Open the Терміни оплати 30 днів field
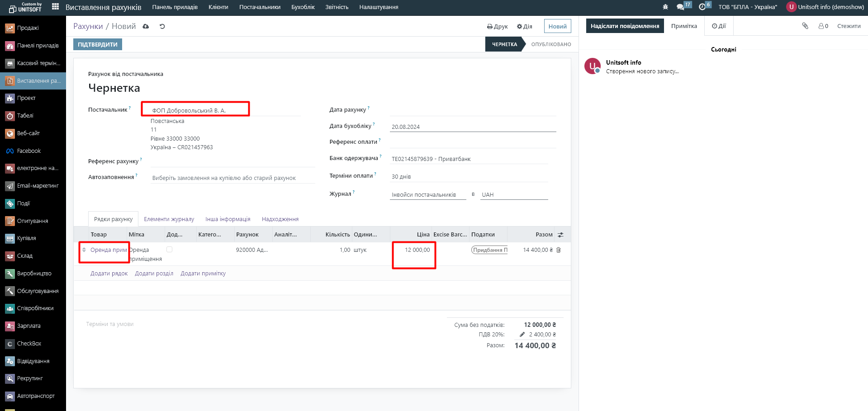Image resolution: width=868 pixels, height=411 pixels. tap(469, 177)
